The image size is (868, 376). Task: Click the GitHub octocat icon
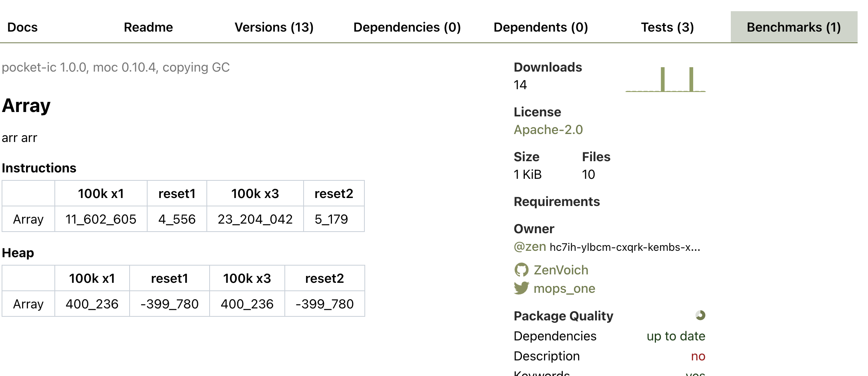[521, 270]
